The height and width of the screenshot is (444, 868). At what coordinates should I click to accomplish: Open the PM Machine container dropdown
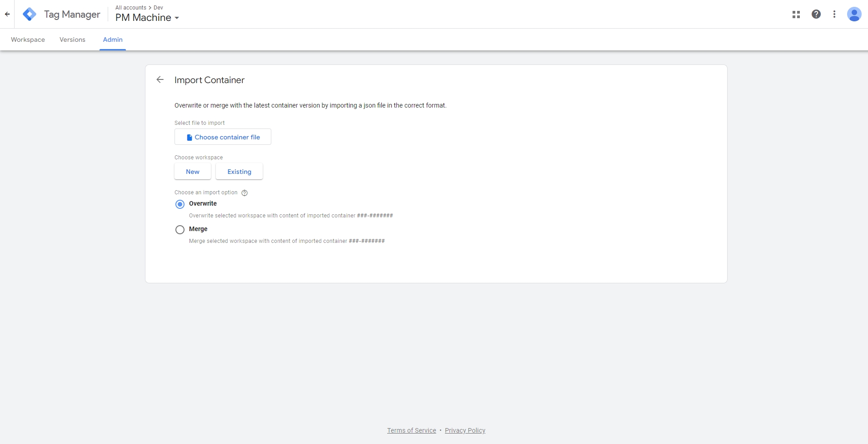[x=147, y=18]
